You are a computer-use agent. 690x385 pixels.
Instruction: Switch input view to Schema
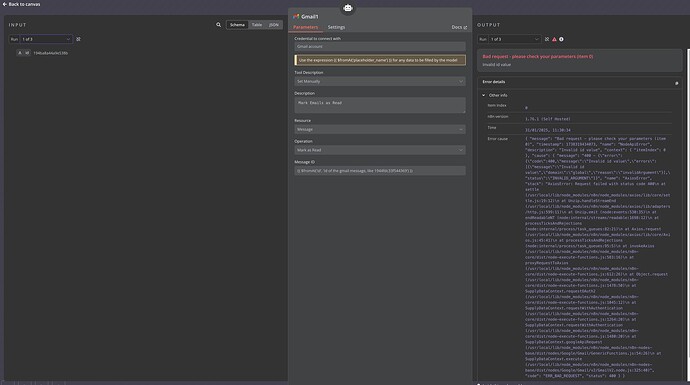click(x=237, y=25)
